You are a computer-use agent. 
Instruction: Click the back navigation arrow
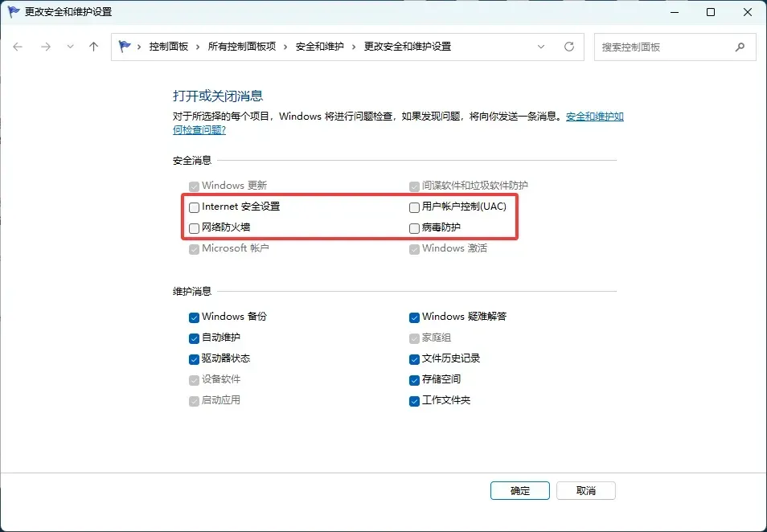(18, 47)
